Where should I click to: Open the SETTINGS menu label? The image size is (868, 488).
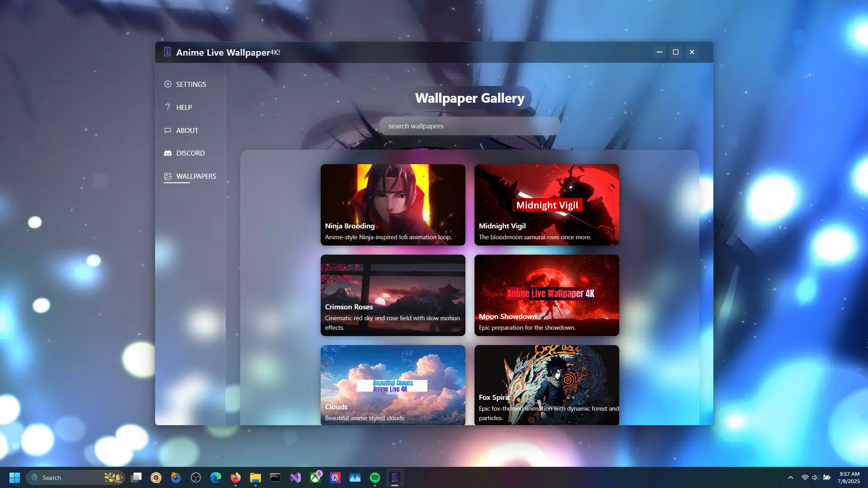191,85
